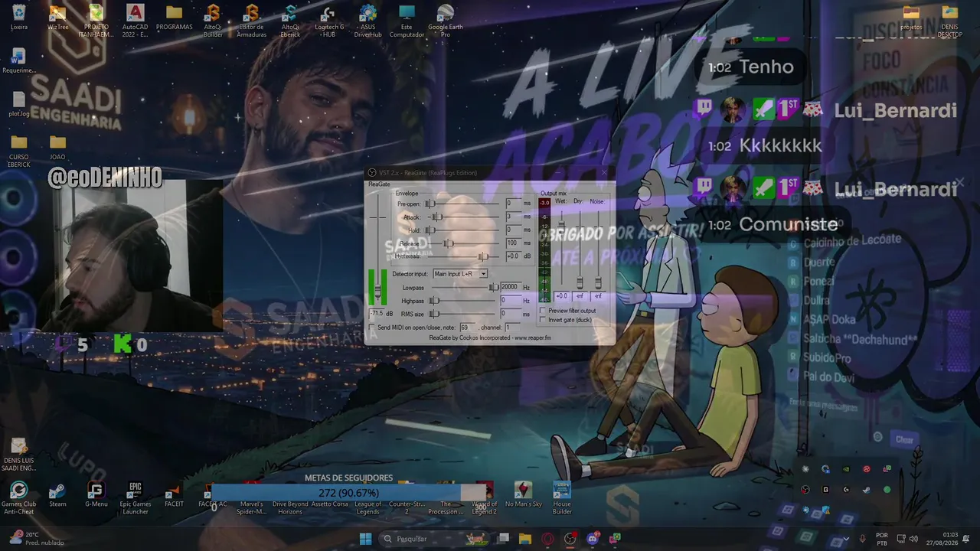Open the weather widget showing 20°C
The width and height of the screenshot is (980, 551).
[37, 539]
